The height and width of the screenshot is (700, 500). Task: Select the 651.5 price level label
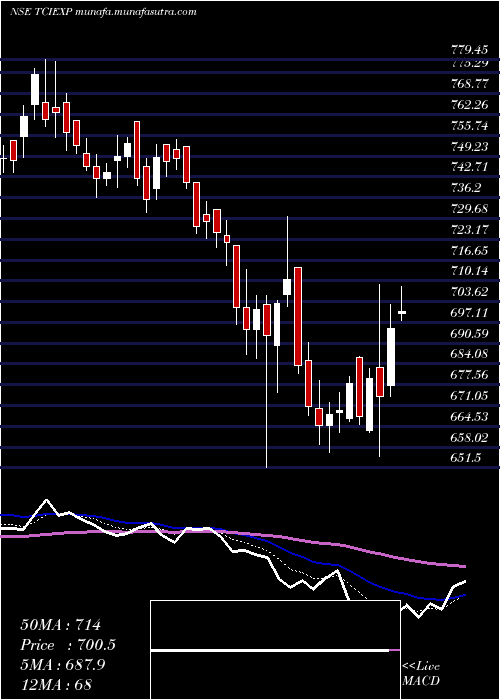tap(466, 458)
